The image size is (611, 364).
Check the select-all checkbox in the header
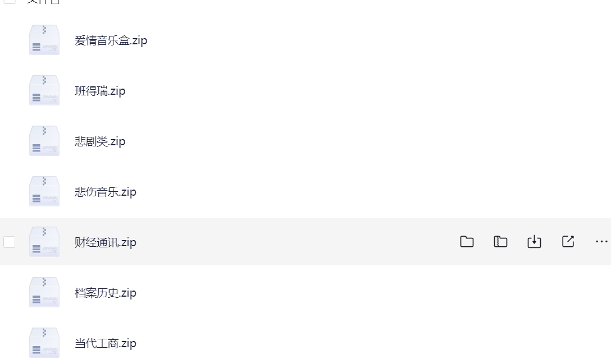[9, 2]
